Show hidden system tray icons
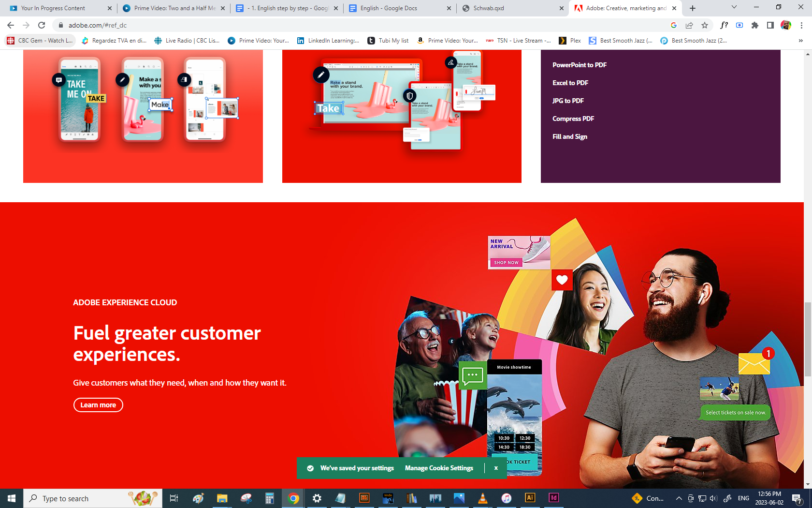The image size is (812, 508). (679, 498)
